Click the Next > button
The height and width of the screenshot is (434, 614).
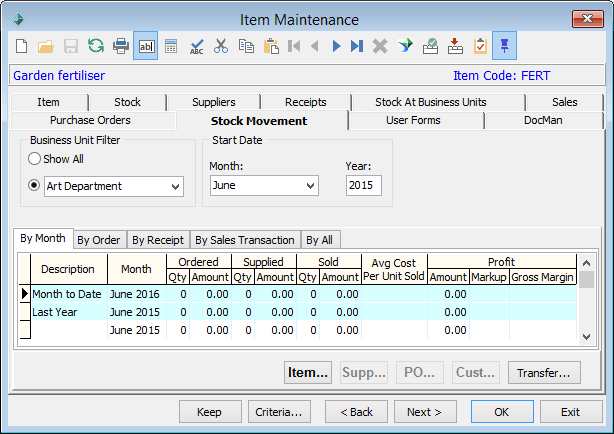(425, 412)
